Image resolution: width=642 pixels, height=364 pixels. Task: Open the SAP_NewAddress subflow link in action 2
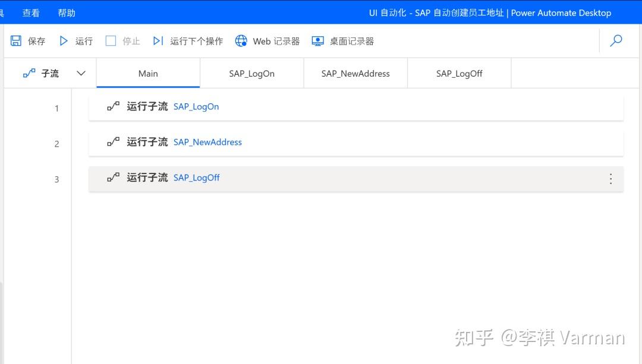(207, 142)
